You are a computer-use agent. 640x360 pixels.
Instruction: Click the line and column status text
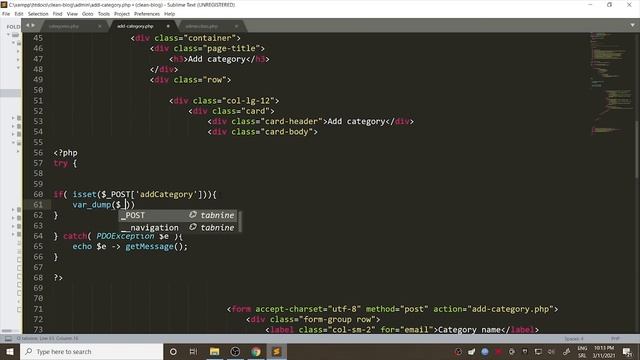click(x=48, y=339)
